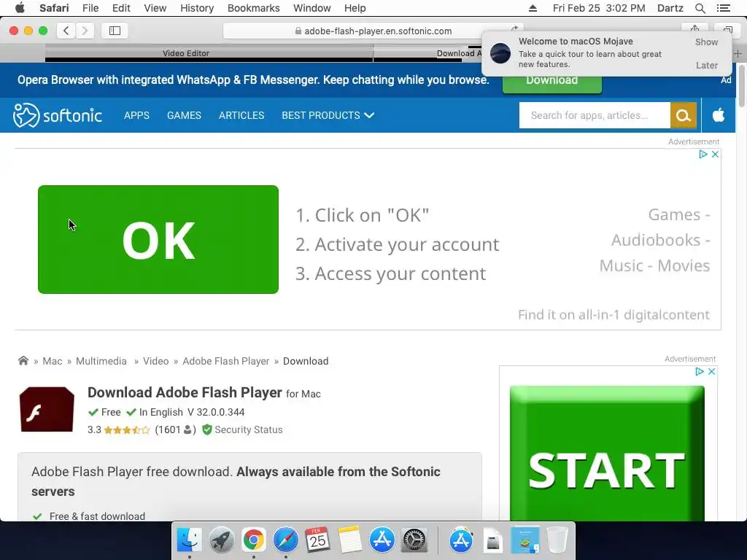Viewport: 747px width, 560px height.
Task: Click the star rating icons
Action: point(127,430)
